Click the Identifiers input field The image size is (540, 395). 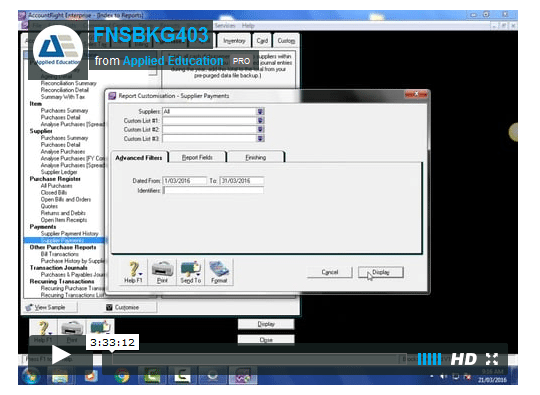213,190
